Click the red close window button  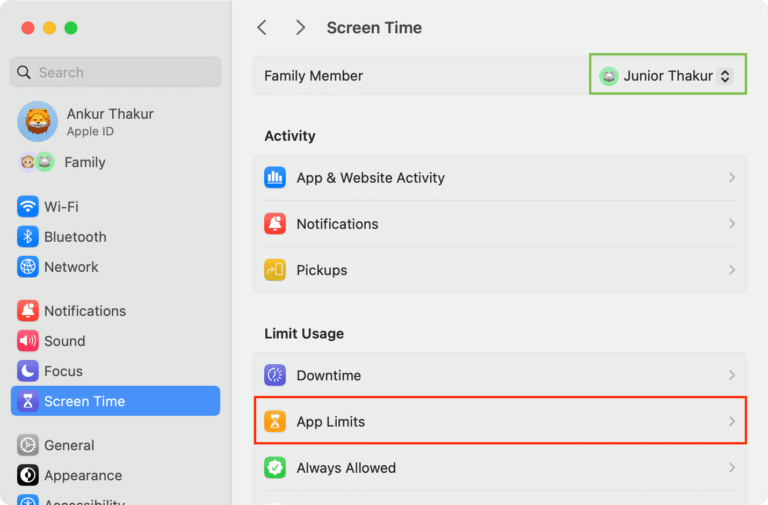tap(28, 28)
